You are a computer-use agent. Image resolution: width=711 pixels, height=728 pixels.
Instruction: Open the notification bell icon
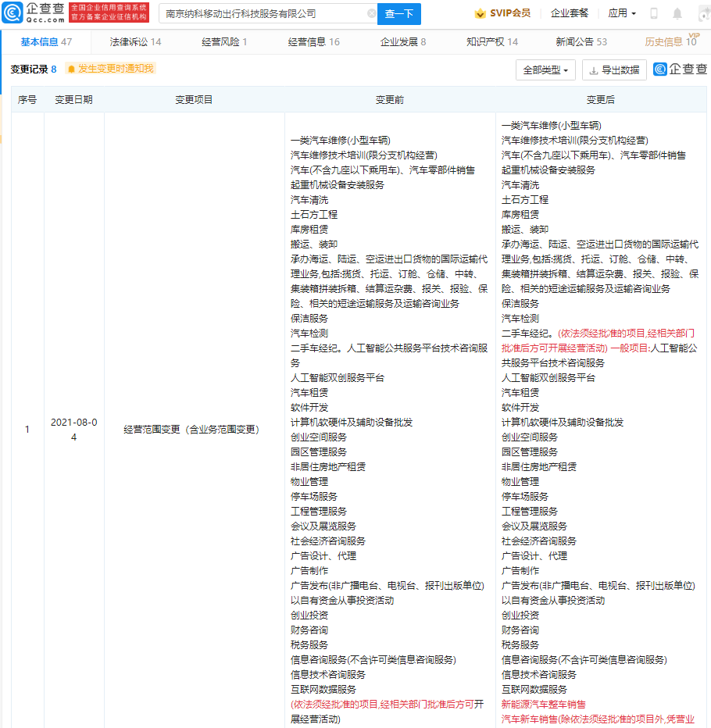click(677, 13)
